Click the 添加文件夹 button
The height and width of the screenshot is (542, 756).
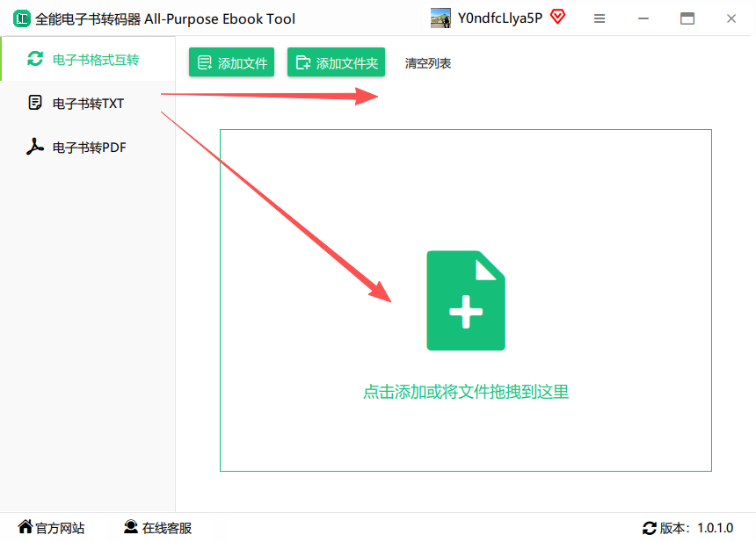[336, 62]
